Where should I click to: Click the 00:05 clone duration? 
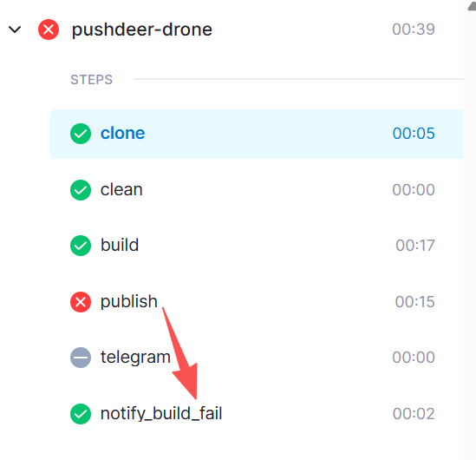414,134
